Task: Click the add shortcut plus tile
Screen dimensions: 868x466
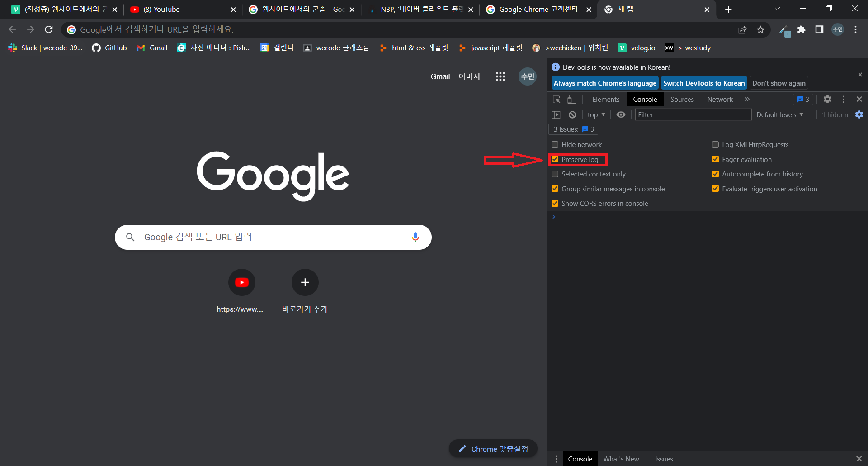Action: tap(305, 282)
